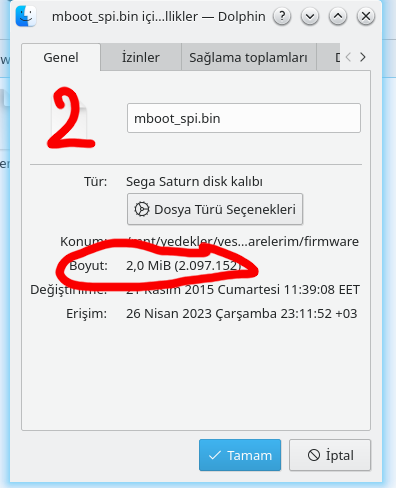
Task: Cancel with the İptal button
Action: click(x=330, y=455)
